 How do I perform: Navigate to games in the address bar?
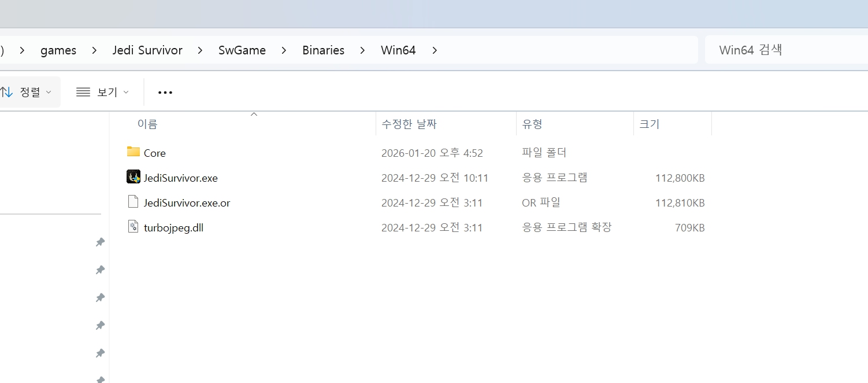58,50
